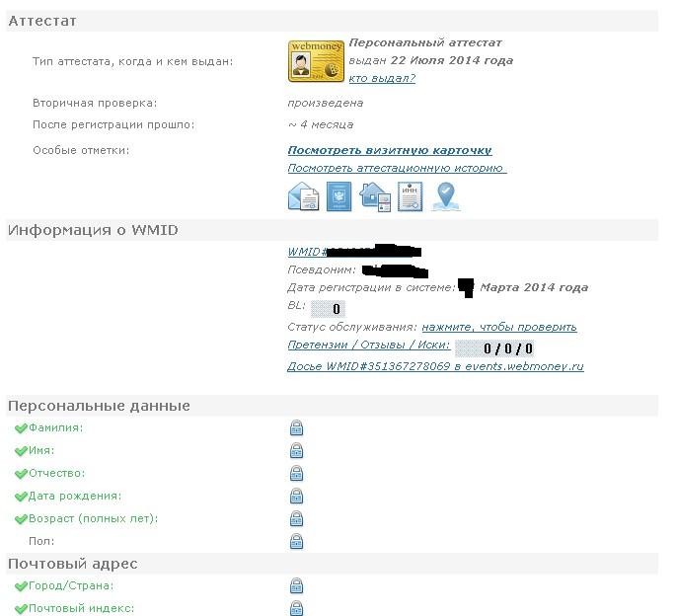The width and height of the screenshot is (676, 616).
Task: Click the green checkmark beside Город/Страна
Action: [21, 586]
